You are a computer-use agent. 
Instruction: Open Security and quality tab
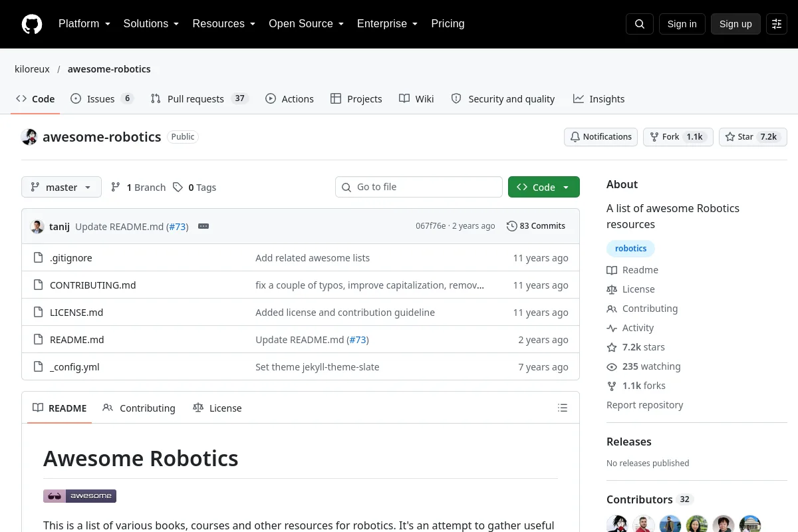[x=503, y=99]
